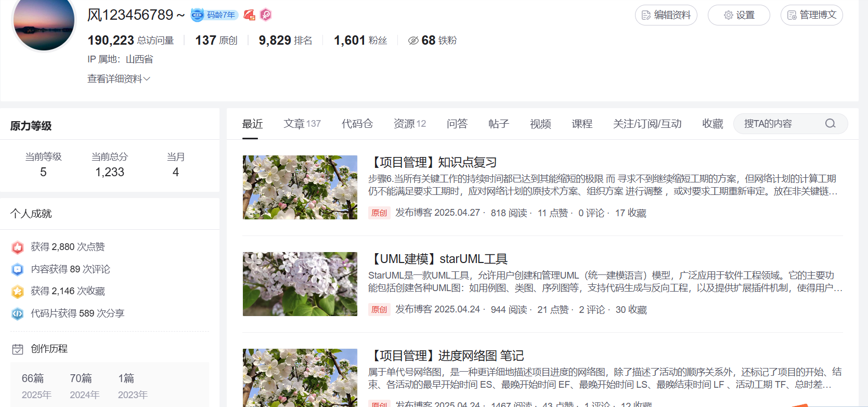Screen dimensions: 868x407
Task: Click 原创 tag on starUML工具 post
Action: 379,310
